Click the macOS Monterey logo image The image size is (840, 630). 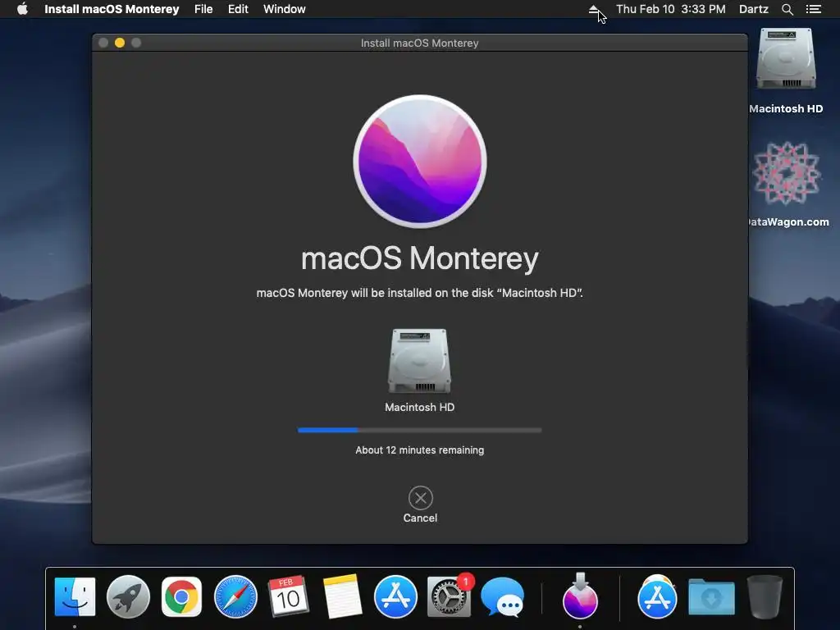click(x=420, y=162)
